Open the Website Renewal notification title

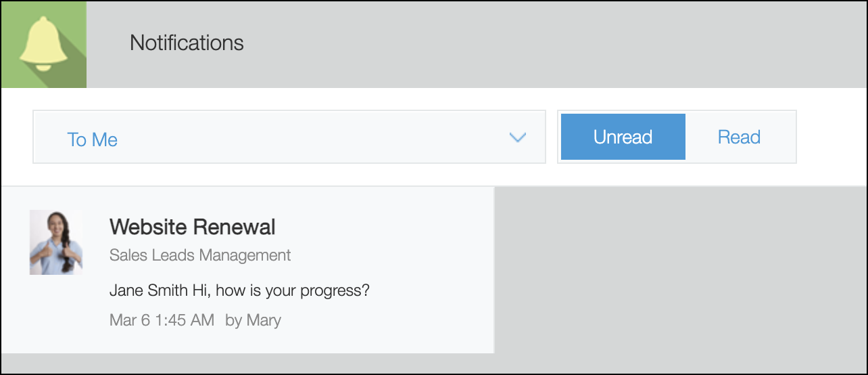tap(192, 227)
